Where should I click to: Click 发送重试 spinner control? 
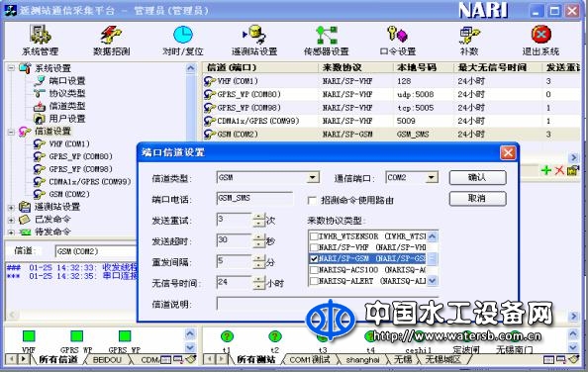tap(259, 220)
